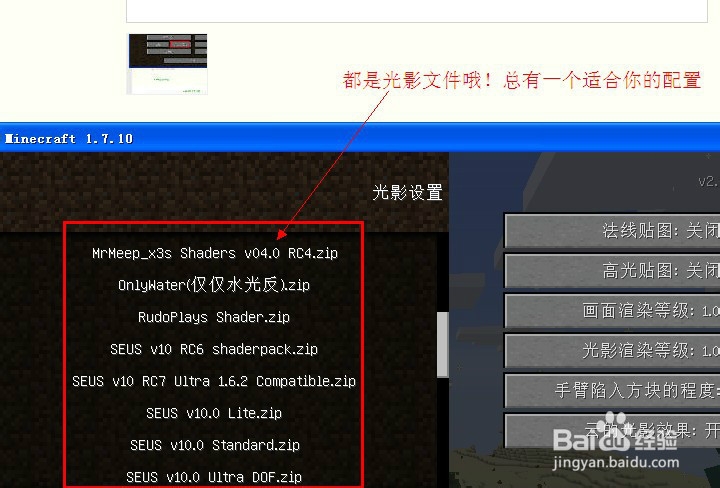This screenshot has width=720, height=488.
Task: Pick SEUS v10 RC7 Ultra 1.6.2 Compatible.zip
Action: click(214, 381)
